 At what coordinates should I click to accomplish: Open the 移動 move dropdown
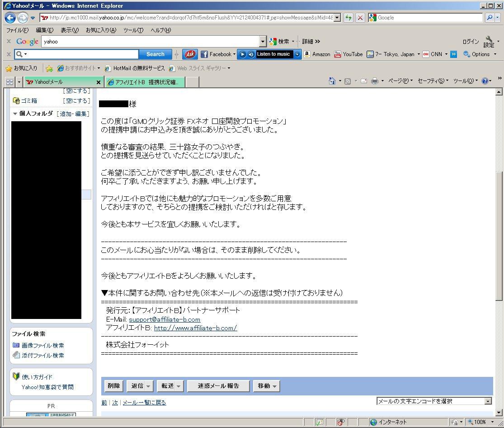coord(266,386)
